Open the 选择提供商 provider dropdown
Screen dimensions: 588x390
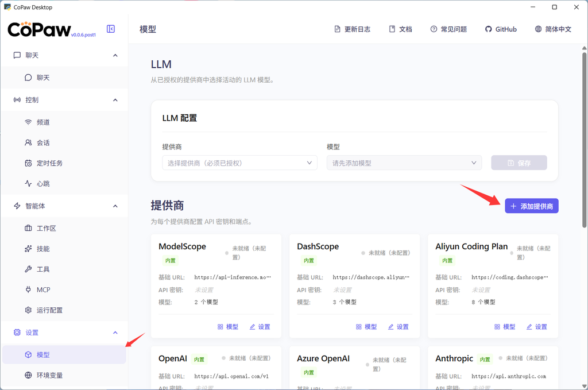239,163
